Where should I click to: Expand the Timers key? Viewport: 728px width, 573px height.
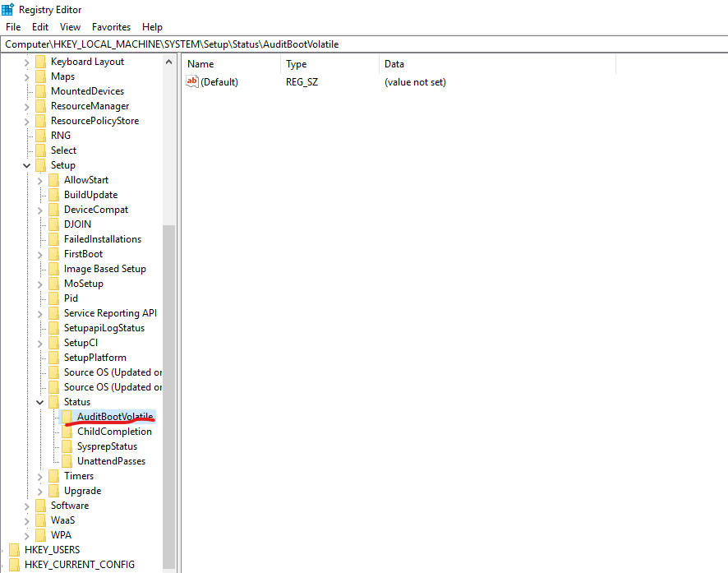coord(40,477)
